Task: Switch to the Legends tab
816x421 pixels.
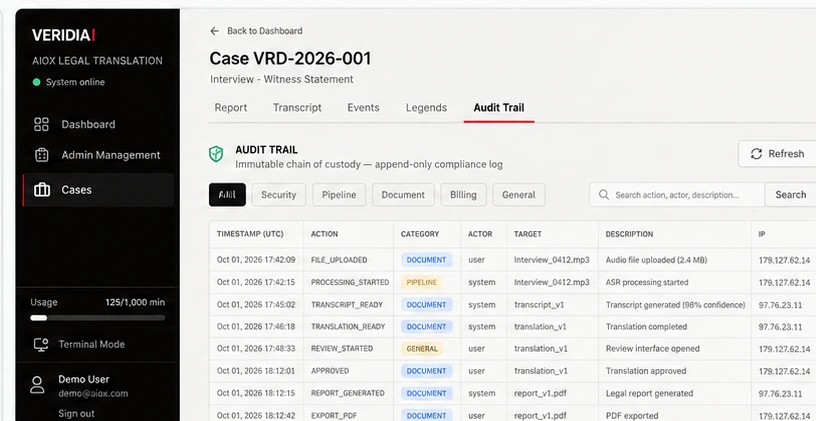Action: click(x=426, y=108)
